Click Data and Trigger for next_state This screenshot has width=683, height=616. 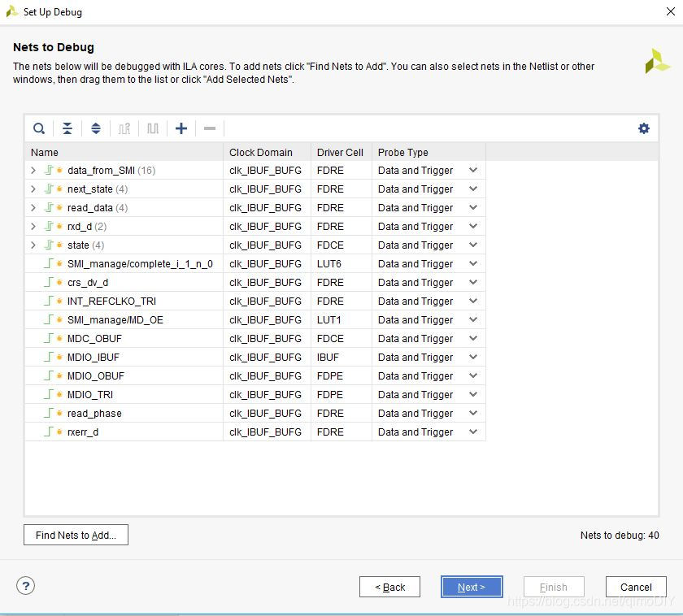pyautogui.click(x=415, y=189)
